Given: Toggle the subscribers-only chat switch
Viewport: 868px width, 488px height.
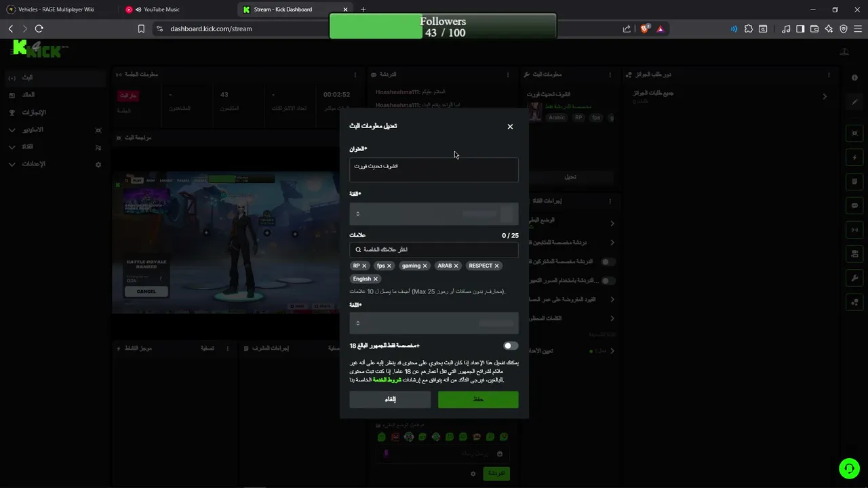Looking at the screenshot, I should coord(609,262).
